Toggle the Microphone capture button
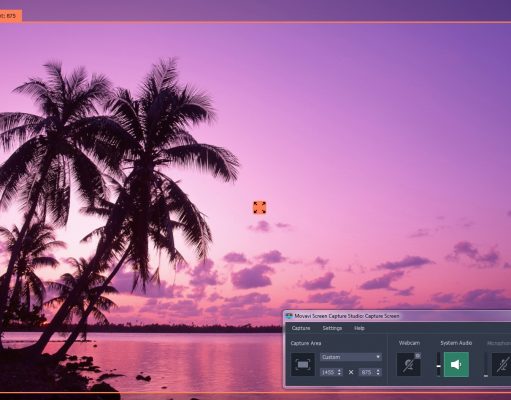This screenshot has width=511, height=400. click(x=502, y=364)
